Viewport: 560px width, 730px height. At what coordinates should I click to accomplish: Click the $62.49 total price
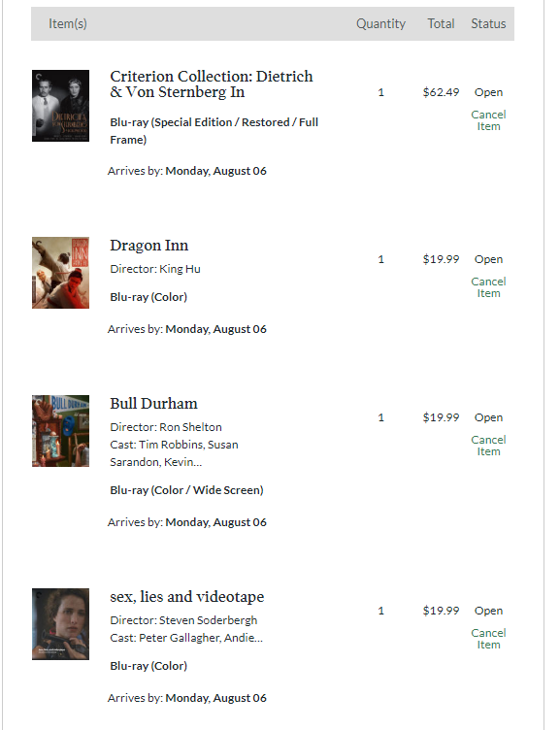tap(441, 92)
